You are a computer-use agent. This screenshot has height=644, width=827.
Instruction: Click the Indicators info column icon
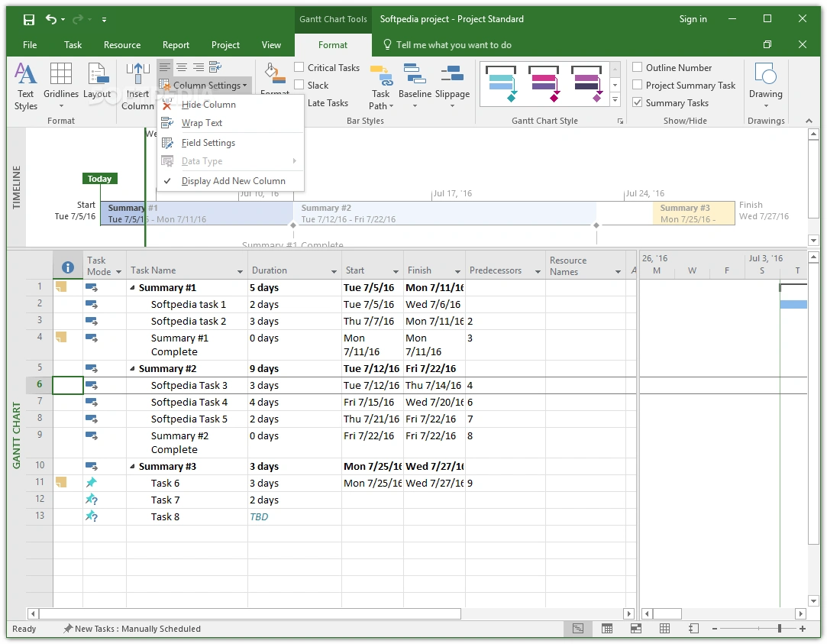[x=68, y=267]
